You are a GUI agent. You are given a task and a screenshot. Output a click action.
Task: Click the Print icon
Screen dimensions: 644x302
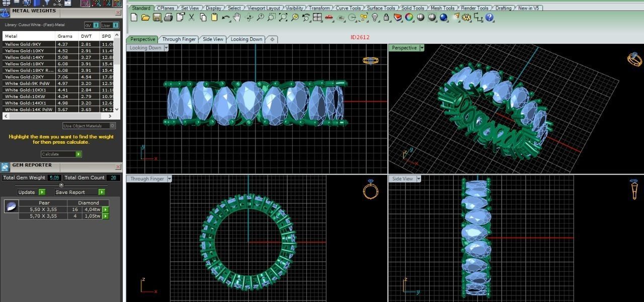tap(168, 18)
